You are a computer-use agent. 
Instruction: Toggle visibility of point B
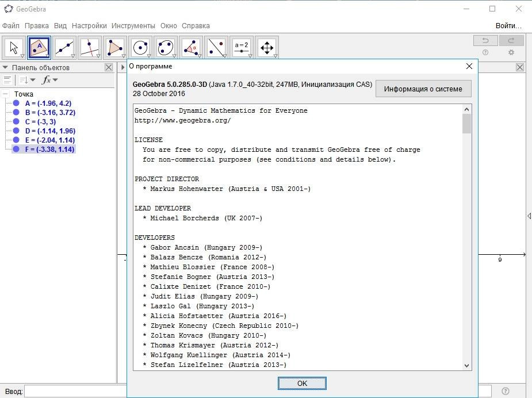(16, 112)
